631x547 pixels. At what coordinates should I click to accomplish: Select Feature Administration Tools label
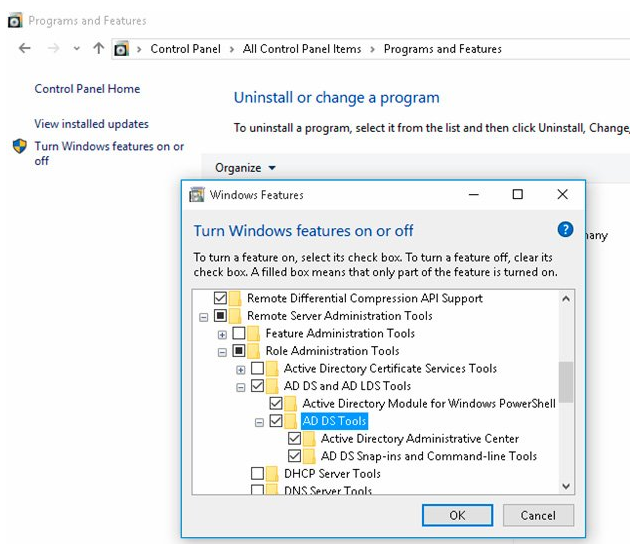pos(340,334)
